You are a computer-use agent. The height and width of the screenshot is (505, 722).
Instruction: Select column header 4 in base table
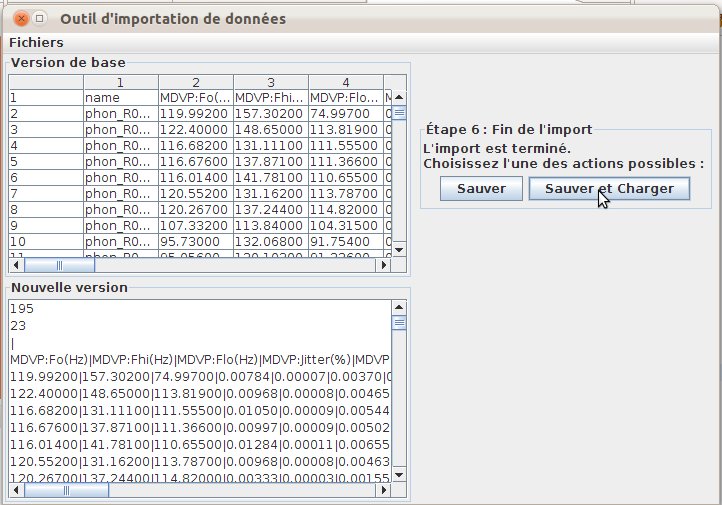point(345,82)
